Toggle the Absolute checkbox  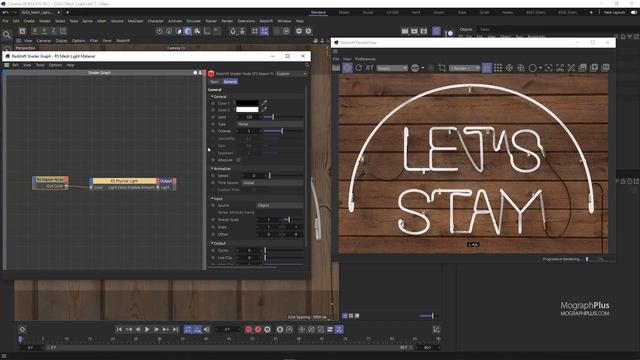pos(238,160)
